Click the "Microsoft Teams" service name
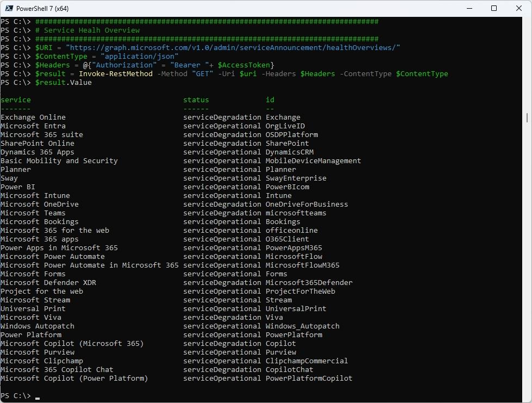Image resolution: width=532 pixels, height=403 pixels. [33, 213]
